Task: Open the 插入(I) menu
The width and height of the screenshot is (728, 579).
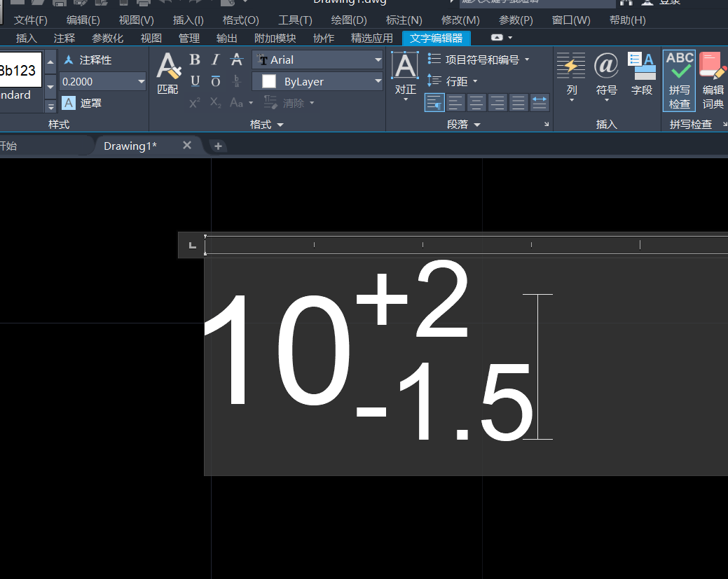Action: 188,20
